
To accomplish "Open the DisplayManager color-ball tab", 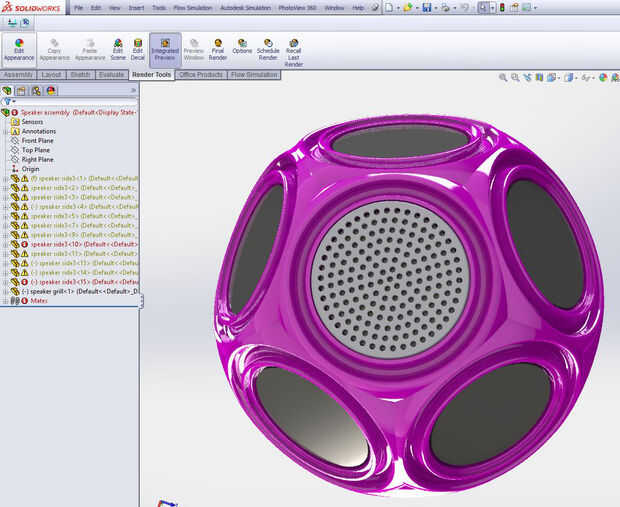I will (51, 91).
